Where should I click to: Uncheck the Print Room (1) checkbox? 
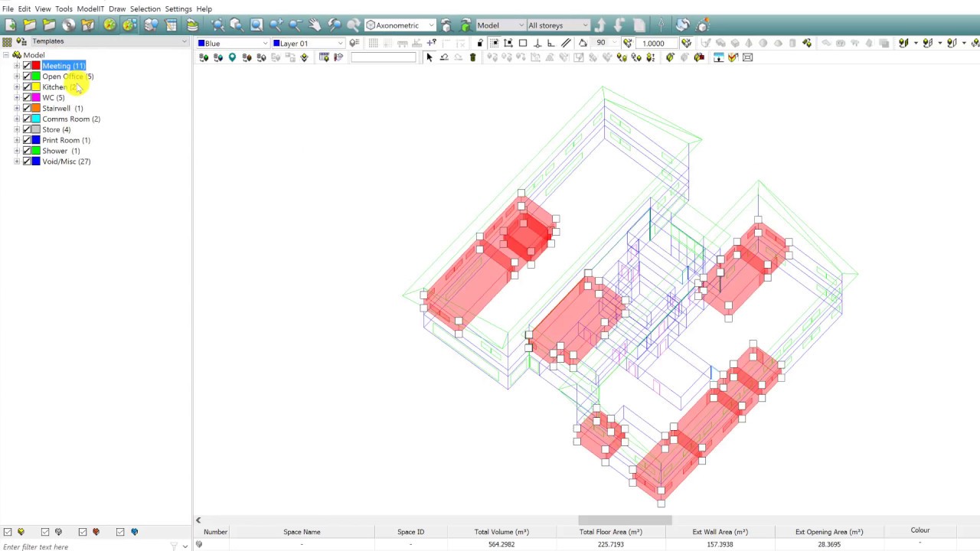[27, 141]
